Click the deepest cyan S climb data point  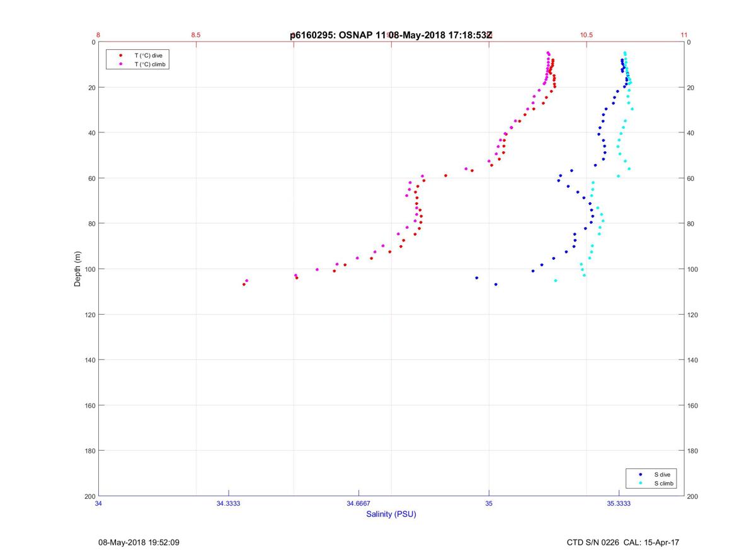(555, 281)
